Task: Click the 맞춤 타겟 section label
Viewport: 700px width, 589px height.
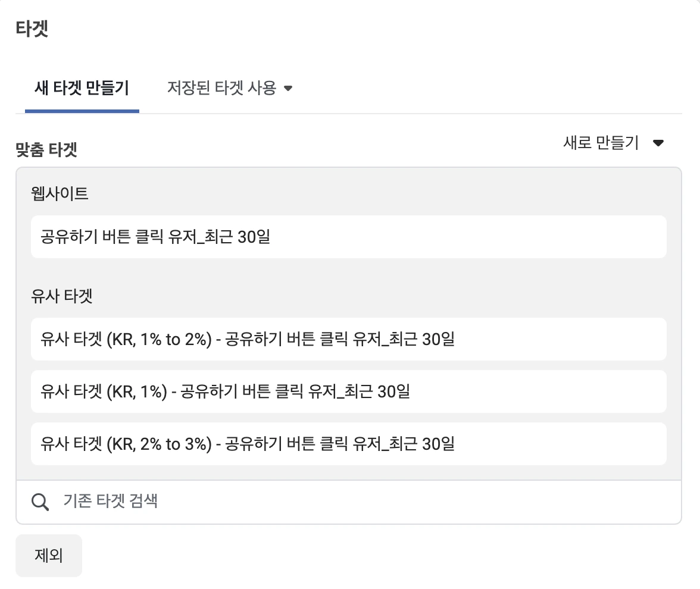Action: click(x=46, y=149)
